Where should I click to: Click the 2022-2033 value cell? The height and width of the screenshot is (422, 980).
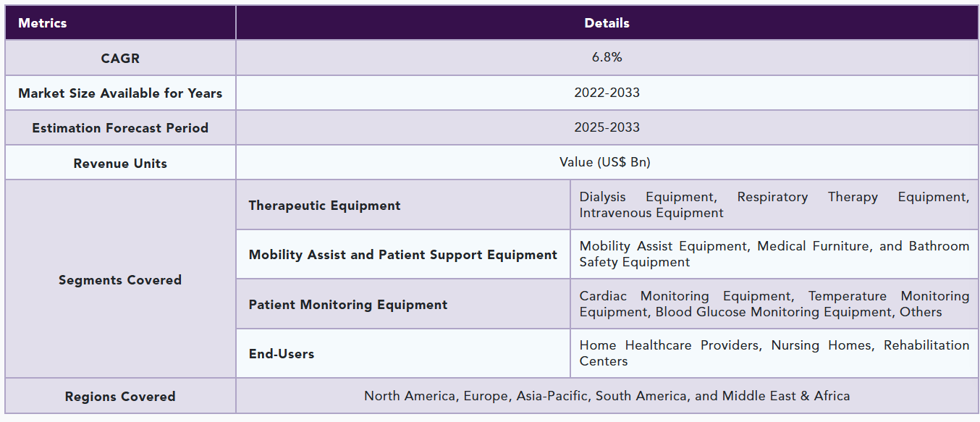coord(607,93)
